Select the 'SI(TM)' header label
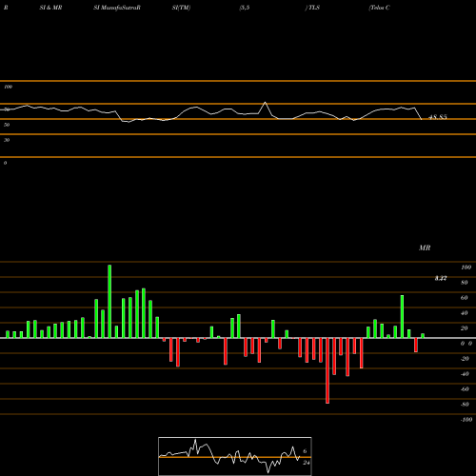476x476 pixels. click(181, 8)
